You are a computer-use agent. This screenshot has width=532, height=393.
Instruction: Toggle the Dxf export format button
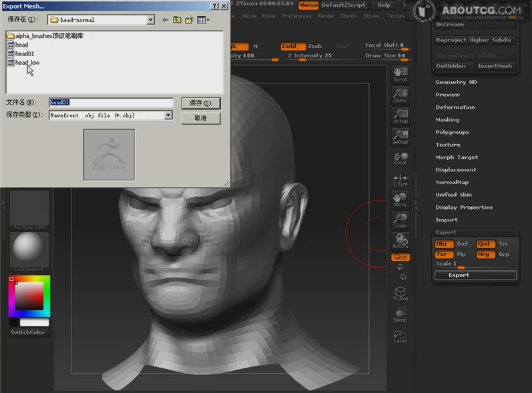coord(463,244)
